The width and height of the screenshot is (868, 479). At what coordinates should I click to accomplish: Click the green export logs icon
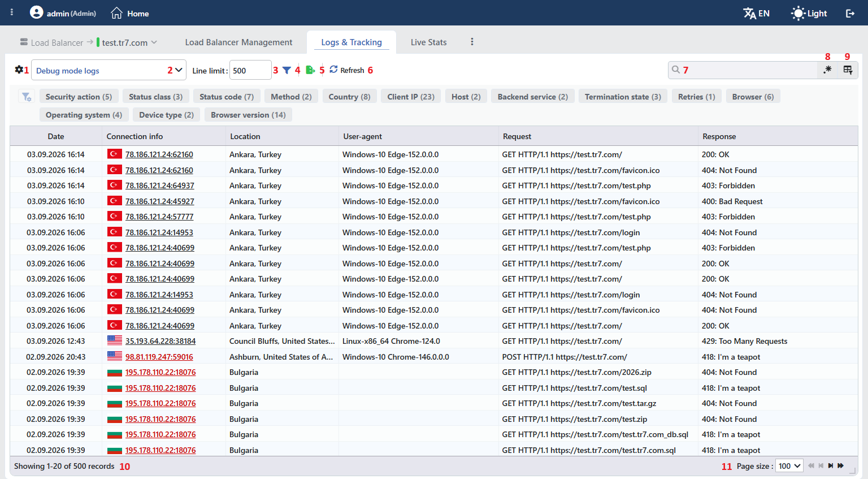coord(310,70)
